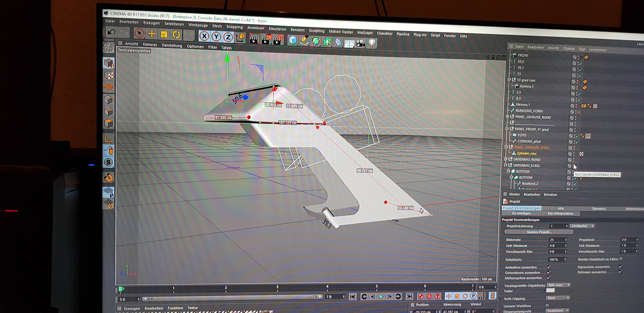Click the Undo arrow icon
644x313 pixels.
point(111,32)
